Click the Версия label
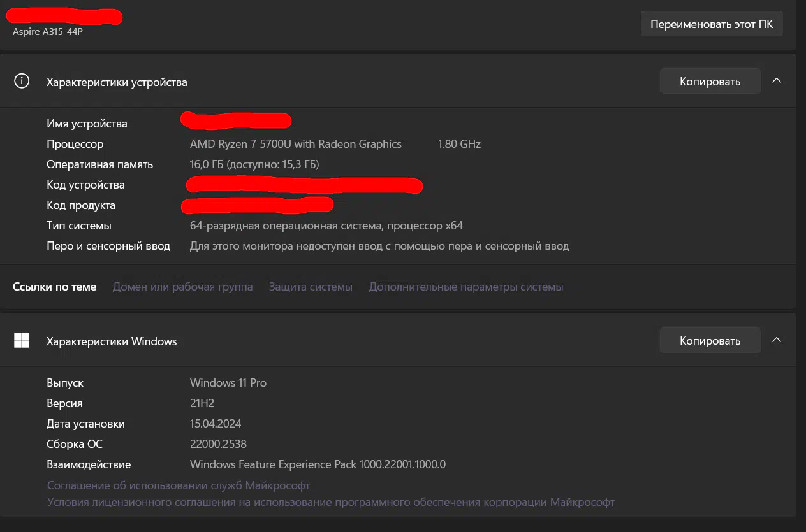 [x=64, y=403]
